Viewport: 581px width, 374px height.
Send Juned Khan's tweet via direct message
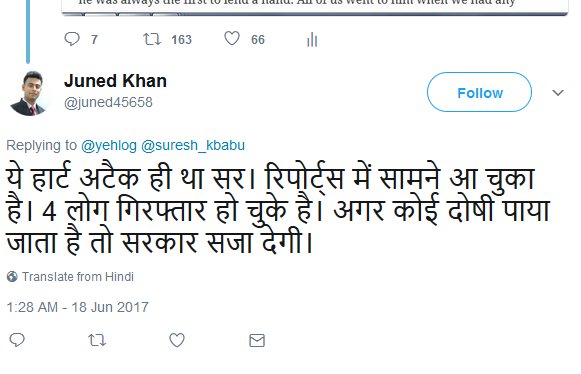257,340
